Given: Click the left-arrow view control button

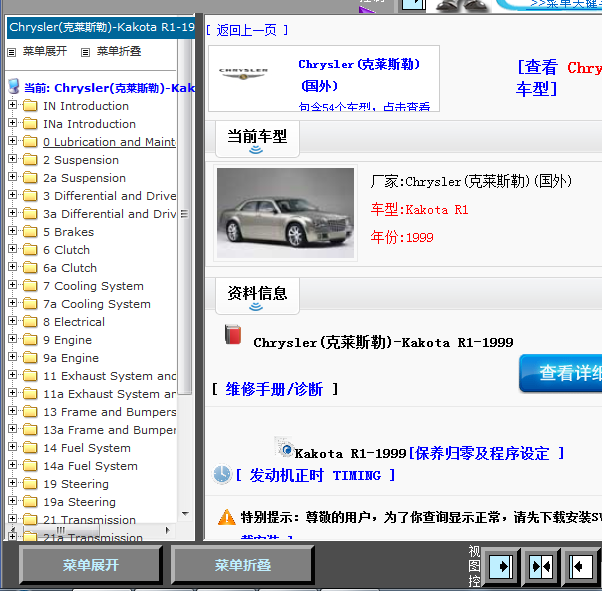Looking at the screenshot, I should pos(581,566).
